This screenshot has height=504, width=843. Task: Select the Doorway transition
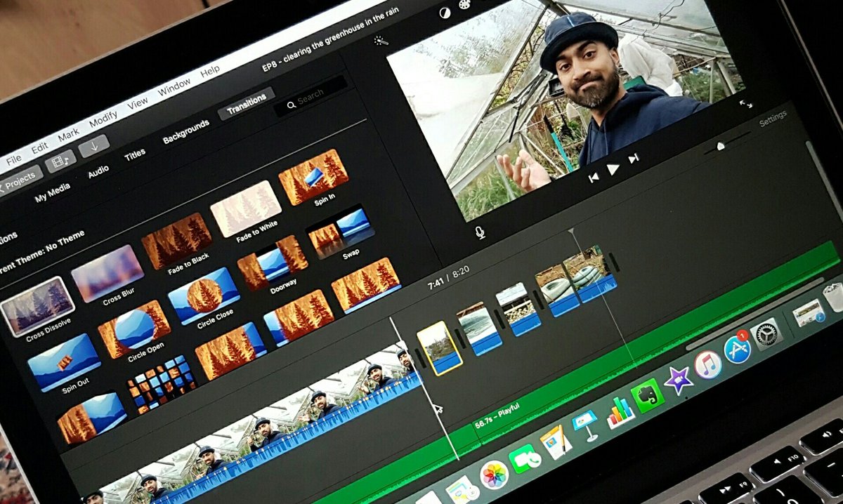tap(272, 263)
